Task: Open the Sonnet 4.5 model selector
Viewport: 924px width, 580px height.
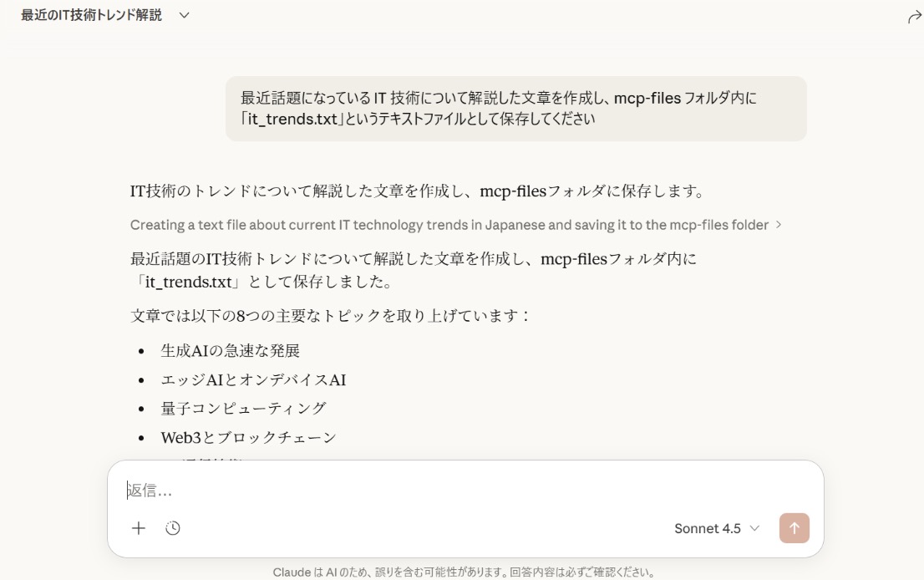Action: [x=708, y=528]
